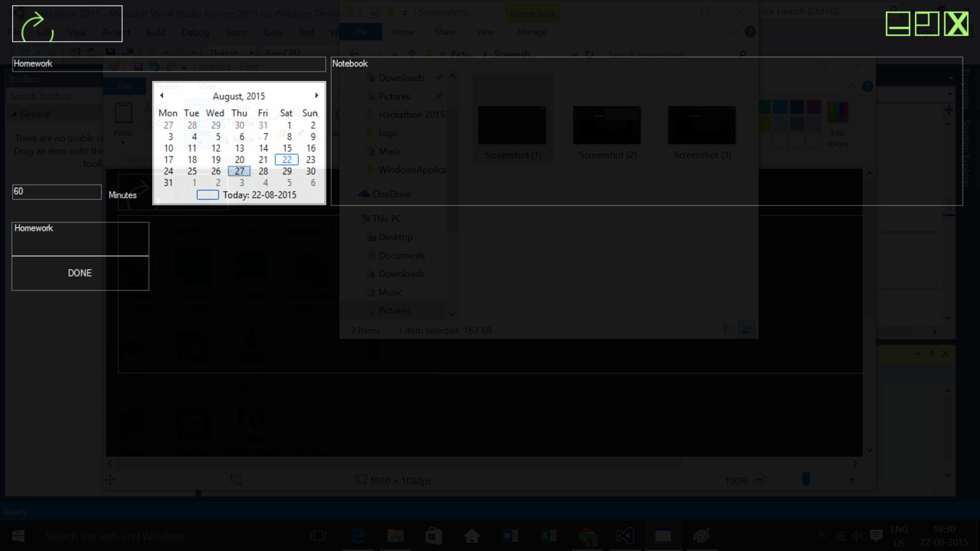
Task: Select August 22 in the calendar
Action: (x=287, y=160)
